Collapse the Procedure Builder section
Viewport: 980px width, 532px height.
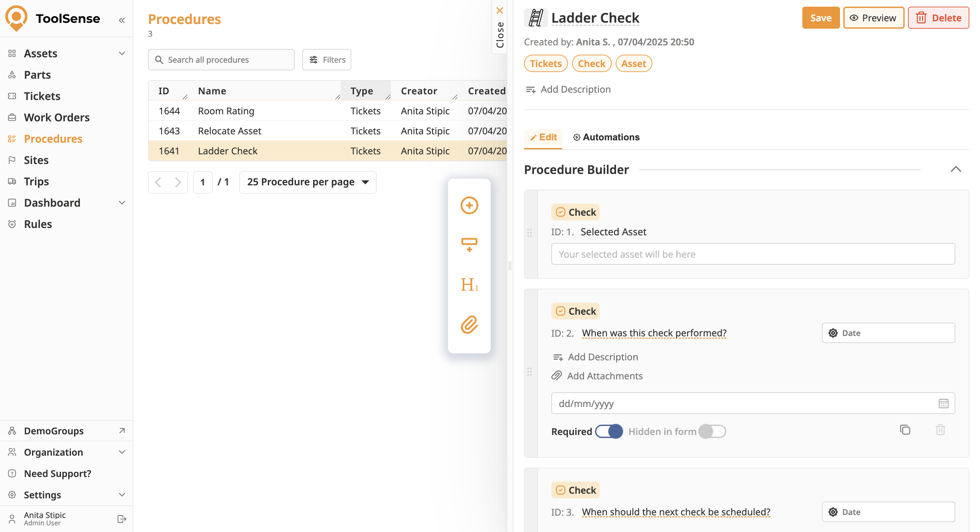tap(956, 169)
